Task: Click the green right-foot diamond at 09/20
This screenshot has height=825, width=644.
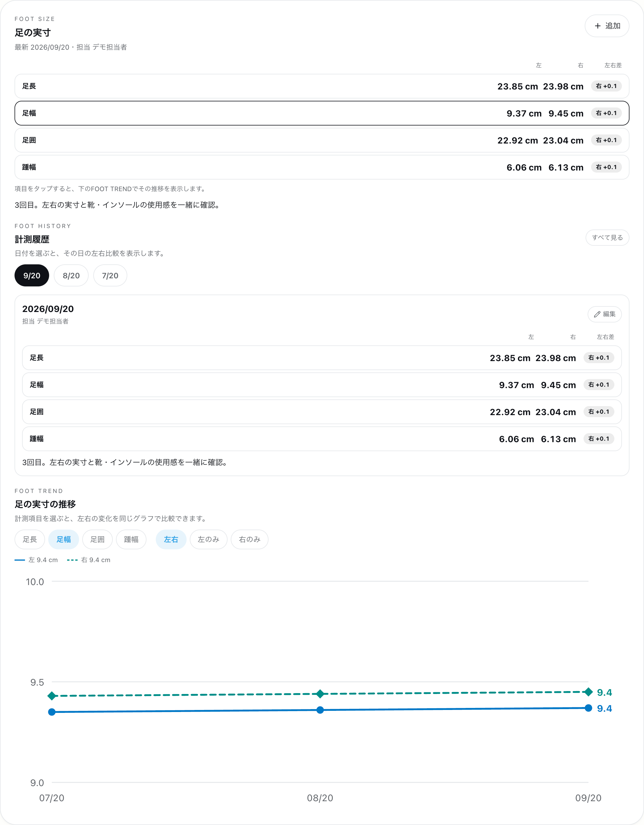Action: (x=588, y=692)
